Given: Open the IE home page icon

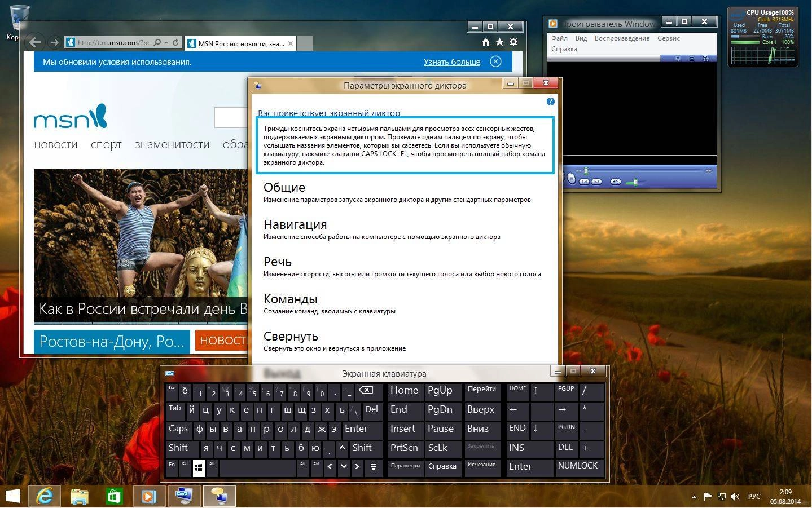Looking at the screenshot, I should 485,42.
